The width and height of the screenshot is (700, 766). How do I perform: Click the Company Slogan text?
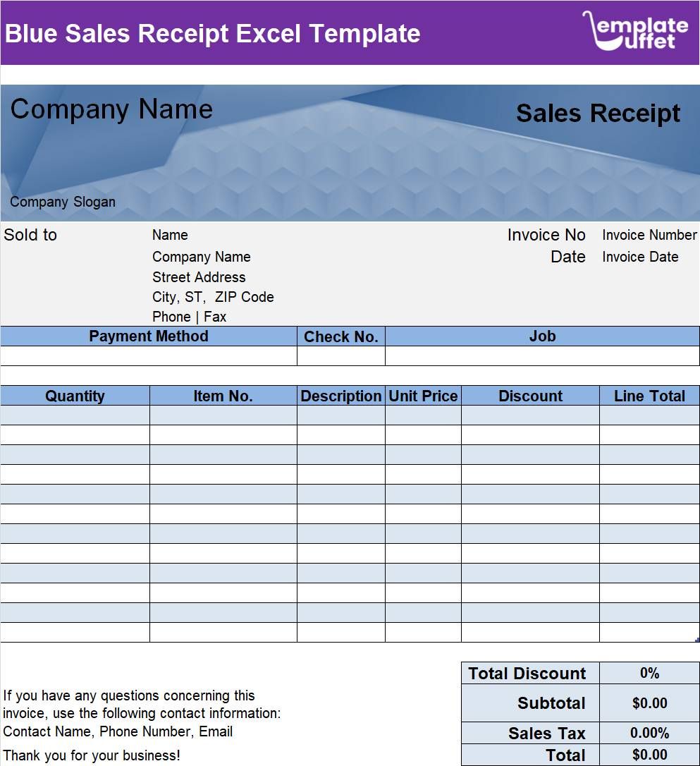pos(62,202)
